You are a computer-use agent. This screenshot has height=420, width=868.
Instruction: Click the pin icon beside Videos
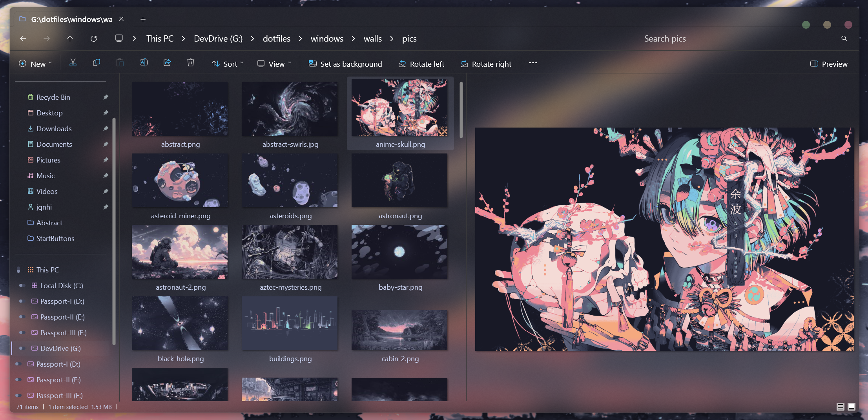106,192
